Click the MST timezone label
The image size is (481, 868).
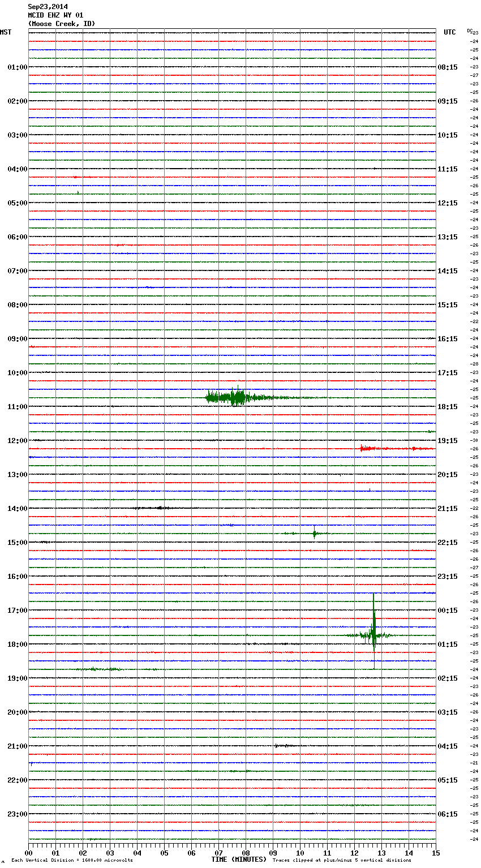click(6, 32)
